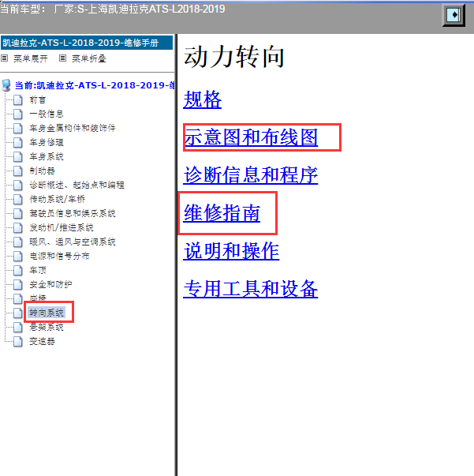
Task: Click the page icon next to 变速器
Action: [18, 341]
